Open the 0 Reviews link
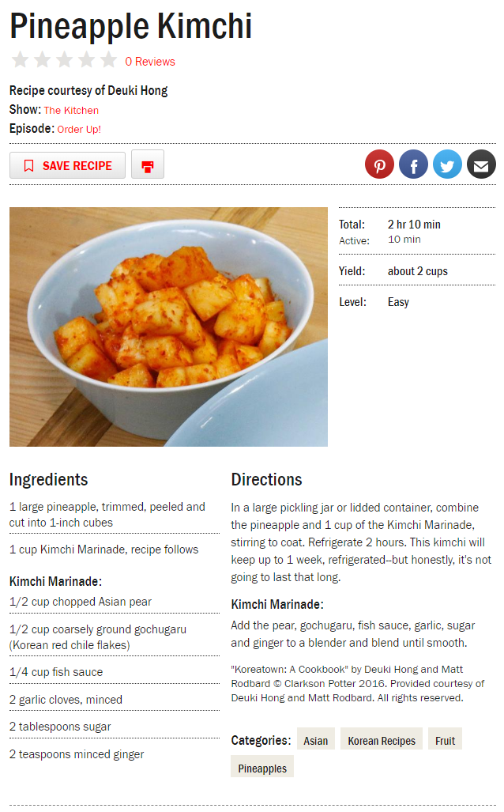 [x=150, y=62]
